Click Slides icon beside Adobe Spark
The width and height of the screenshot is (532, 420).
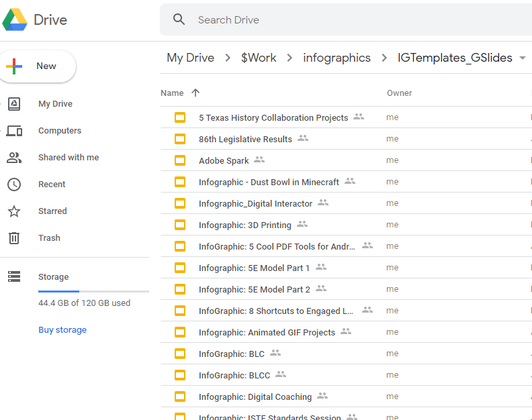point(180,160)
